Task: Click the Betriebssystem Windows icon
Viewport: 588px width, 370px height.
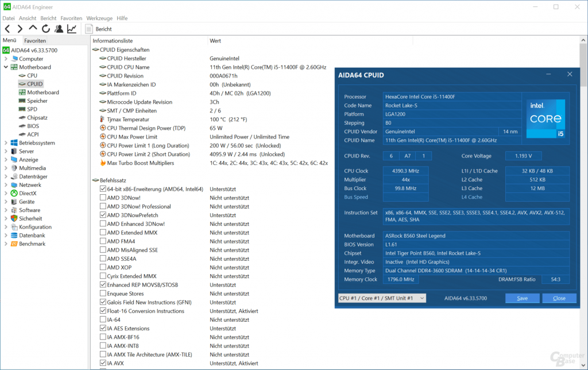Action: coord(14,142)
